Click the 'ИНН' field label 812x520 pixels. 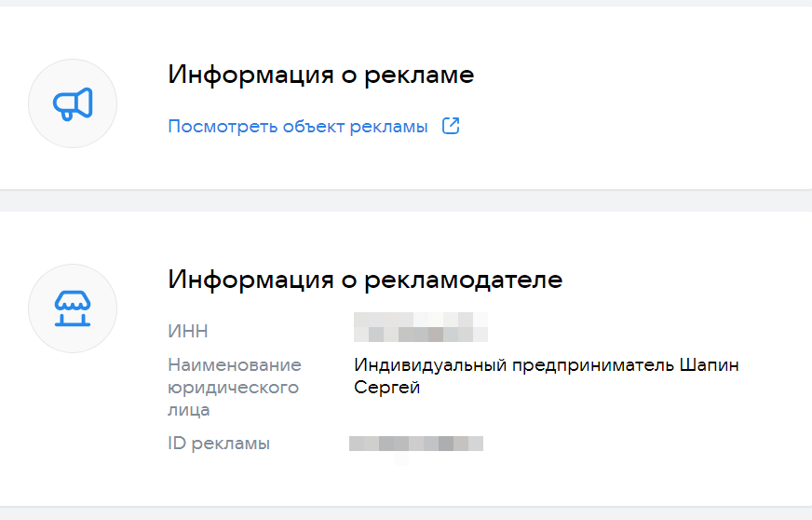pos(188,331)
